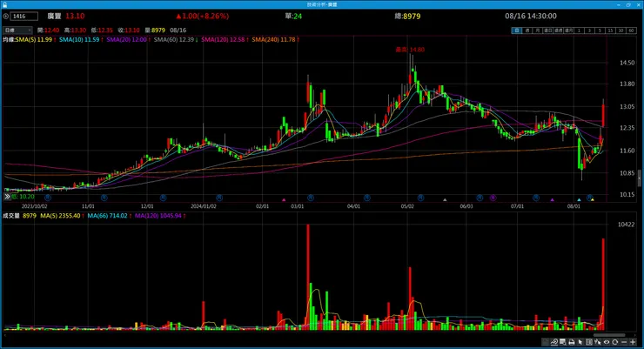Switch to 1-minute chart interval

click(579, 30)
